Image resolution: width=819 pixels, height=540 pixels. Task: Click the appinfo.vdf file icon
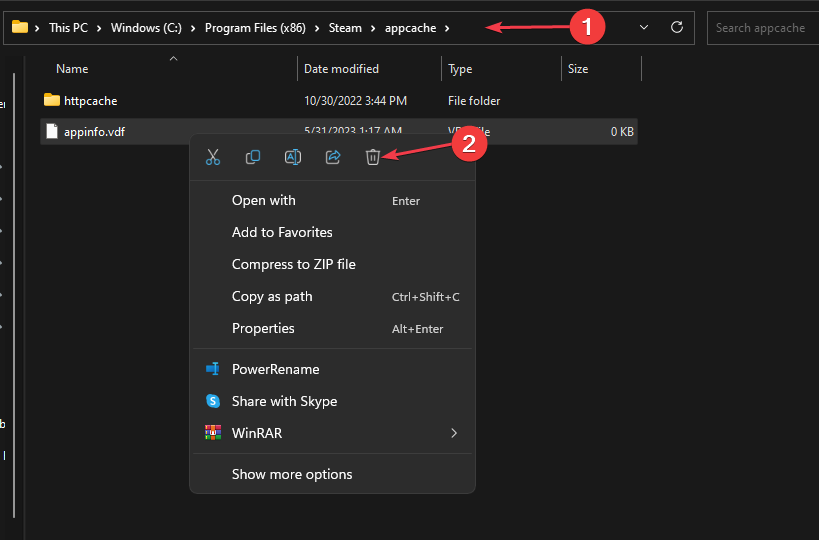(52, 131)
